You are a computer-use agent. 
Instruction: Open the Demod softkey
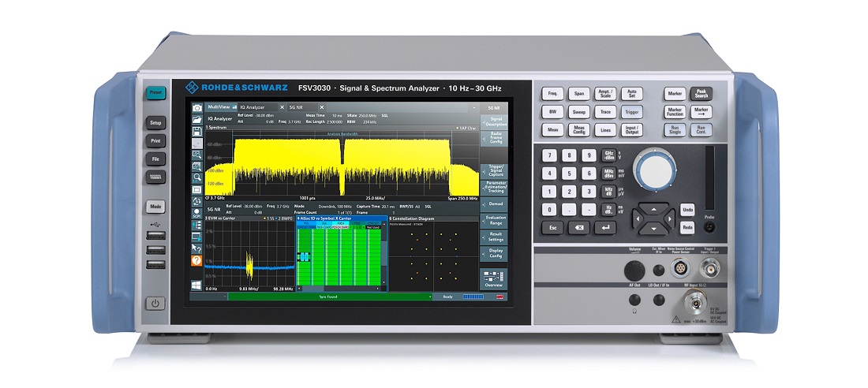[494, 203]
